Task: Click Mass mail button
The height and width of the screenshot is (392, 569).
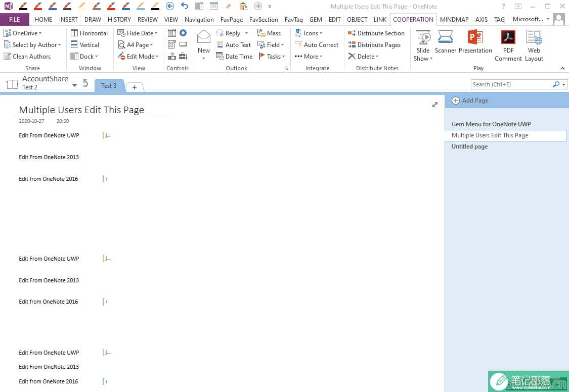Action: [x=269, y=33]
